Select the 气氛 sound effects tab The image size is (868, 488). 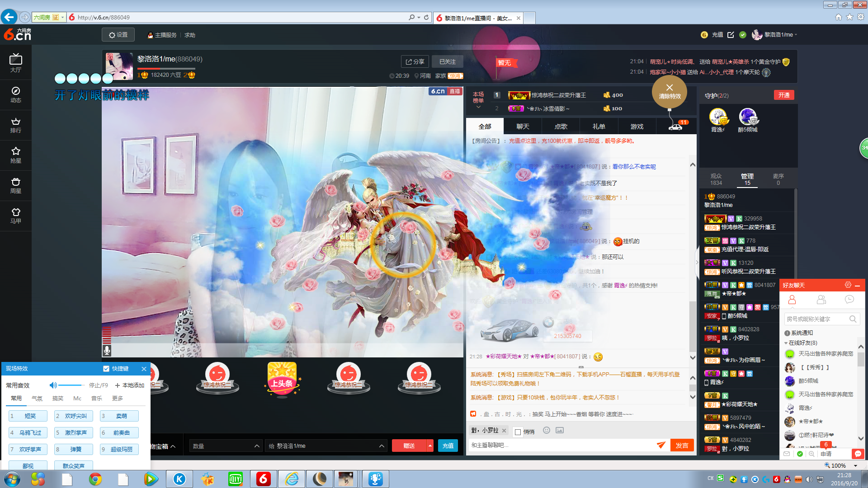point(37,399)
